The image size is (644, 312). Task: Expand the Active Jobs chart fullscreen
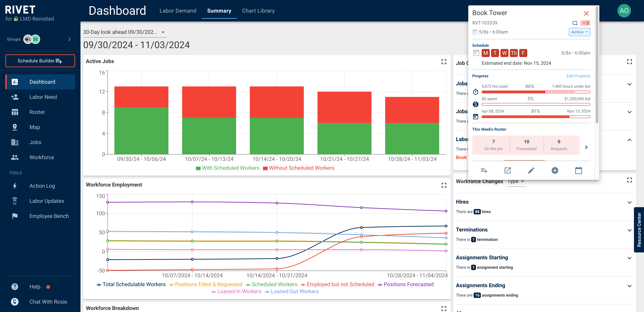[x=444, y=62]
